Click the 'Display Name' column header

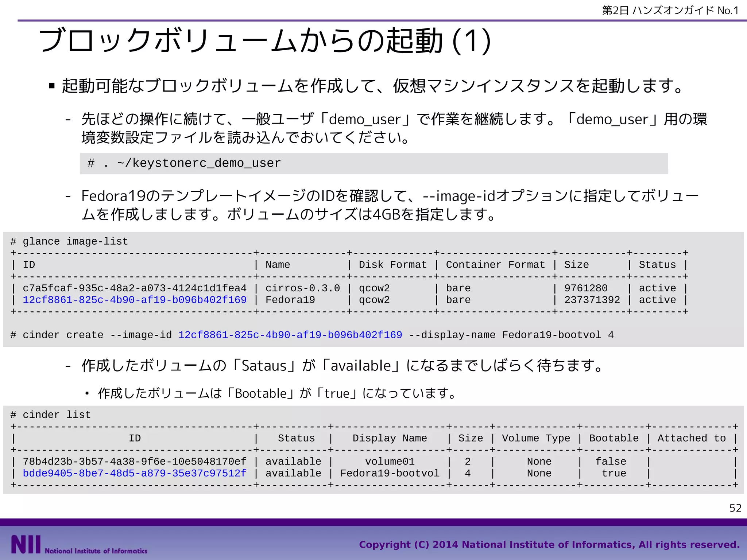[x=390, y=438]
